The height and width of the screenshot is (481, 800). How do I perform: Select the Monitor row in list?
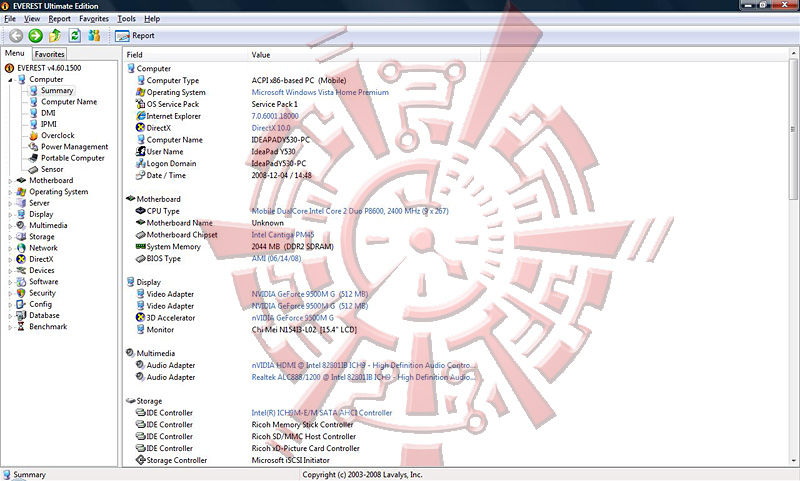(246, 330)
